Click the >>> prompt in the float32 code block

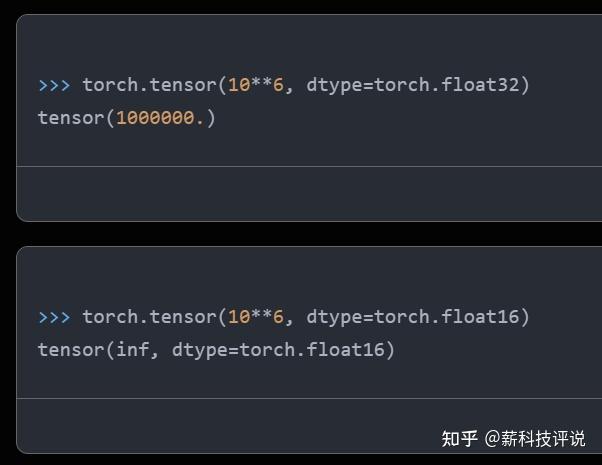coord(54,85)
